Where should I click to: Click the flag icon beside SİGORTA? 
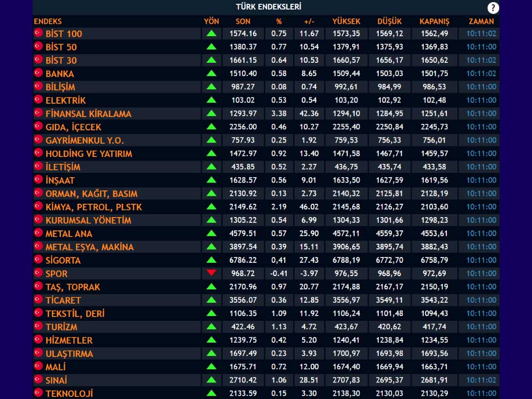[x=38, y=260]
